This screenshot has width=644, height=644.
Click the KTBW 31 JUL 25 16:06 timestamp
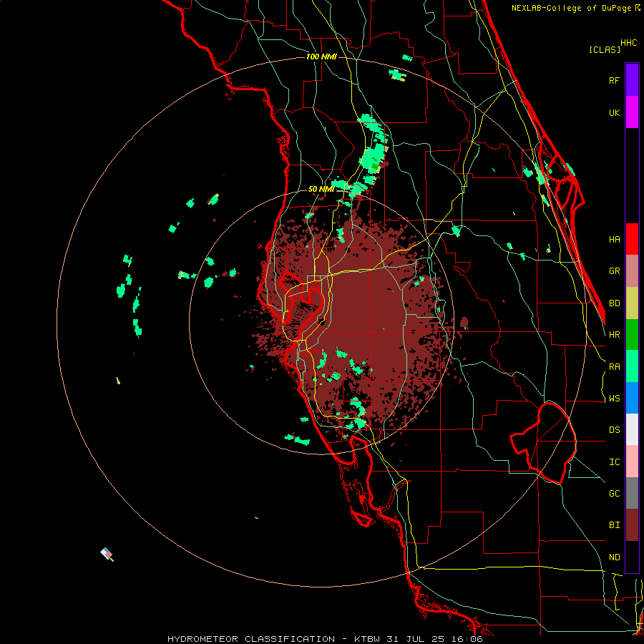tap(418, 639)
